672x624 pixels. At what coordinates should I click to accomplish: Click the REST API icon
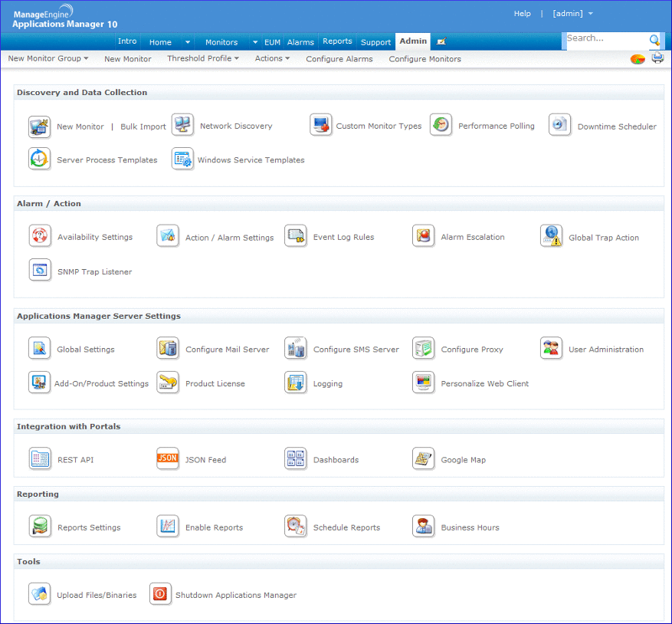pos(40,459)
